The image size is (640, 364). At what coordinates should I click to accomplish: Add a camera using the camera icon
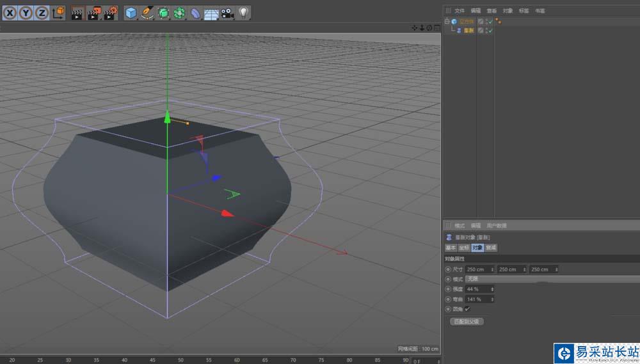coord(227,12)
